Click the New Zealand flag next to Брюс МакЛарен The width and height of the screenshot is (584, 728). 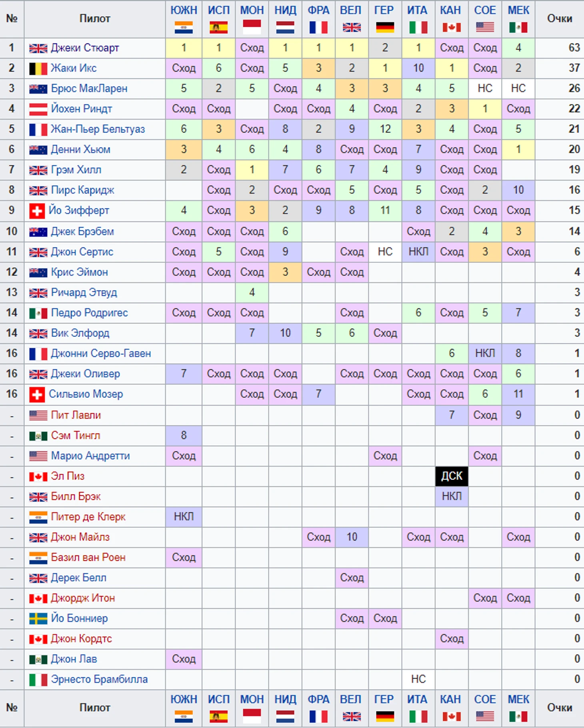point(38,89)
